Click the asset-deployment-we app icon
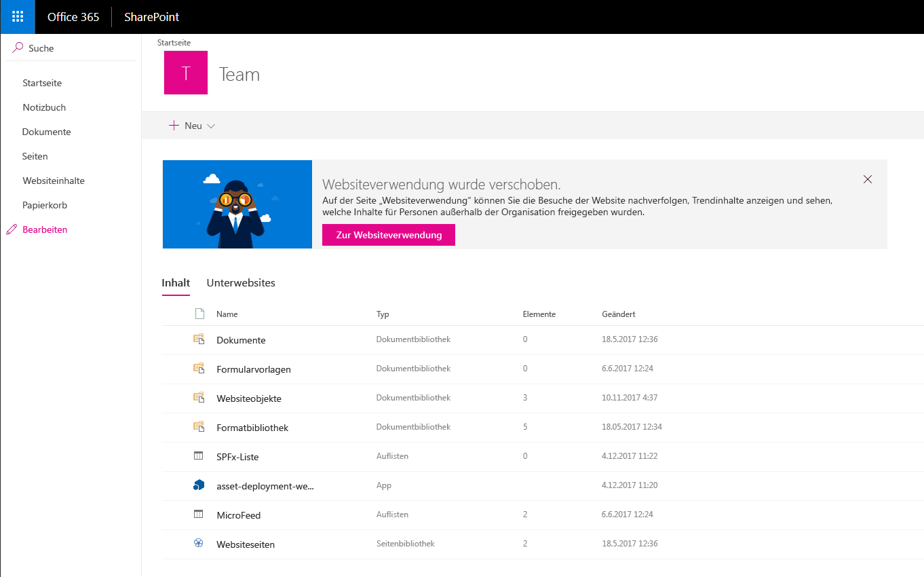 coord(199,485)
